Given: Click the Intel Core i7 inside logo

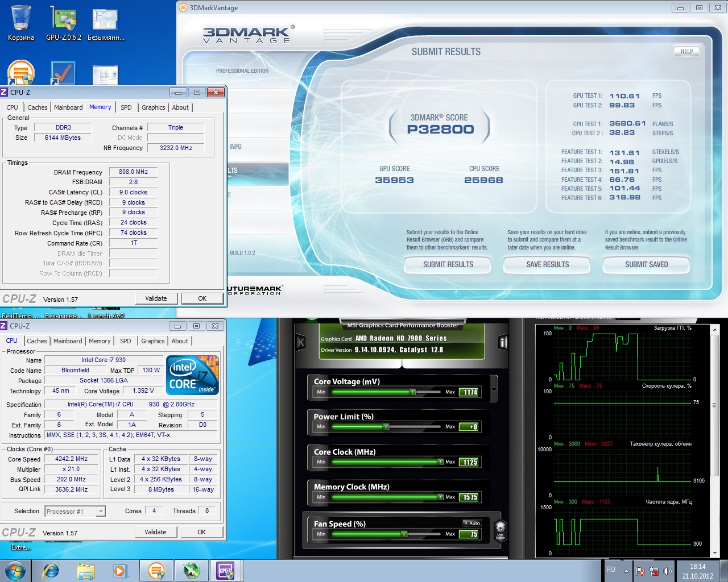Looking at the screenshot, I should (192, 375).
